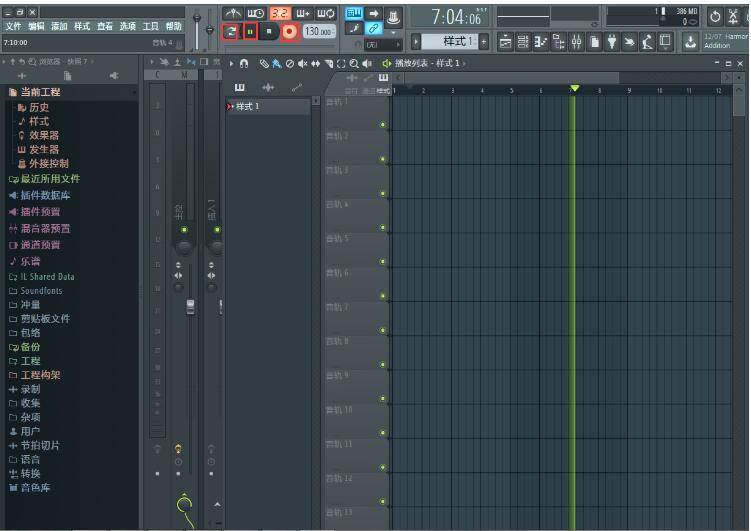The width and height of the screenshot is (751, 531).
Task: Toggle the multilink-to-controllers chain icon
Action: click(x=374, y=29)
